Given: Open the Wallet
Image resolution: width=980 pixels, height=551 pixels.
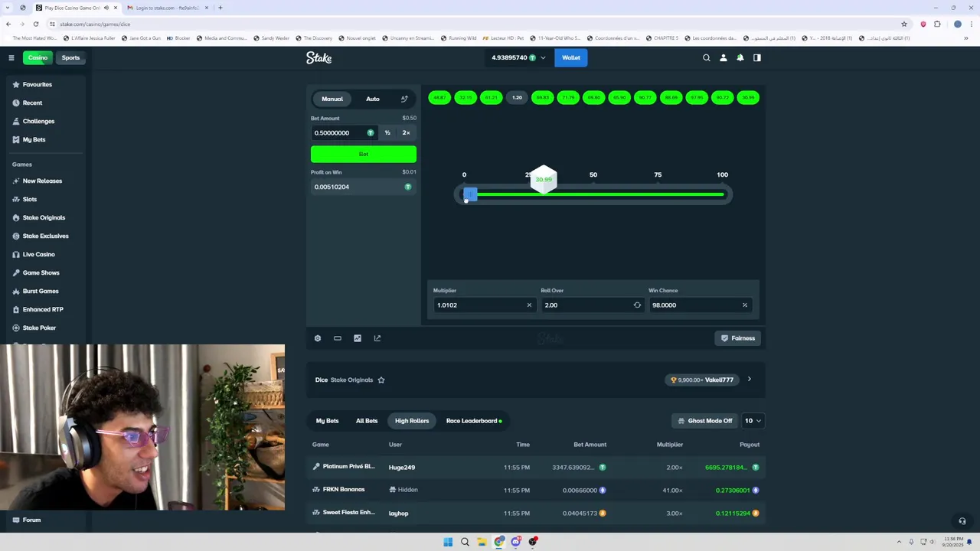Looking at the screenshot, I should click(x=571, y=57).
